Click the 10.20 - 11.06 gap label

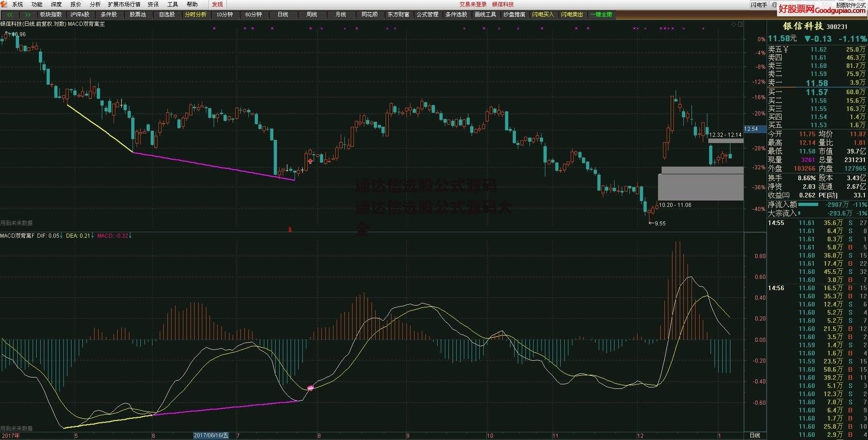(x=675, y=205)
